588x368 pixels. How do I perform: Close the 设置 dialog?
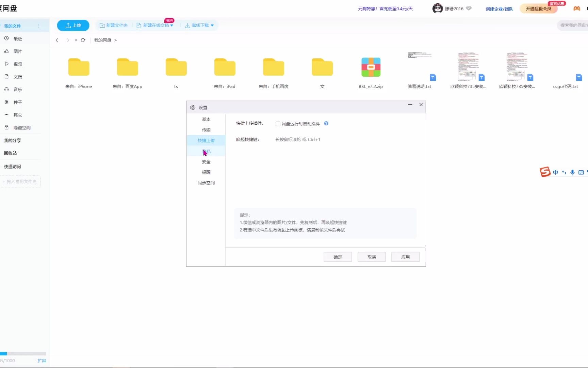point(421,105)
